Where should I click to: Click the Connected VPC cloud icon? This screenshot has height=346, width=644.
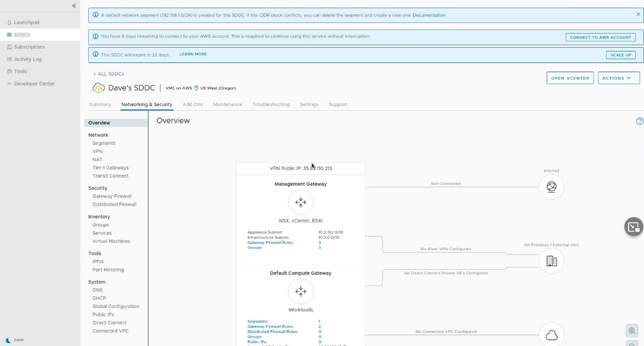551,335
